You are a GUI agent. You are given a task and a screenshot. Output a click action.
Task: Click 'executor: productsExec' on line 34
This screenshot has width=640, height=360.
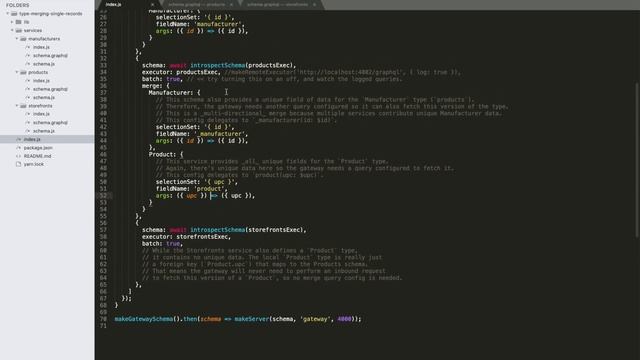(181, 72)
